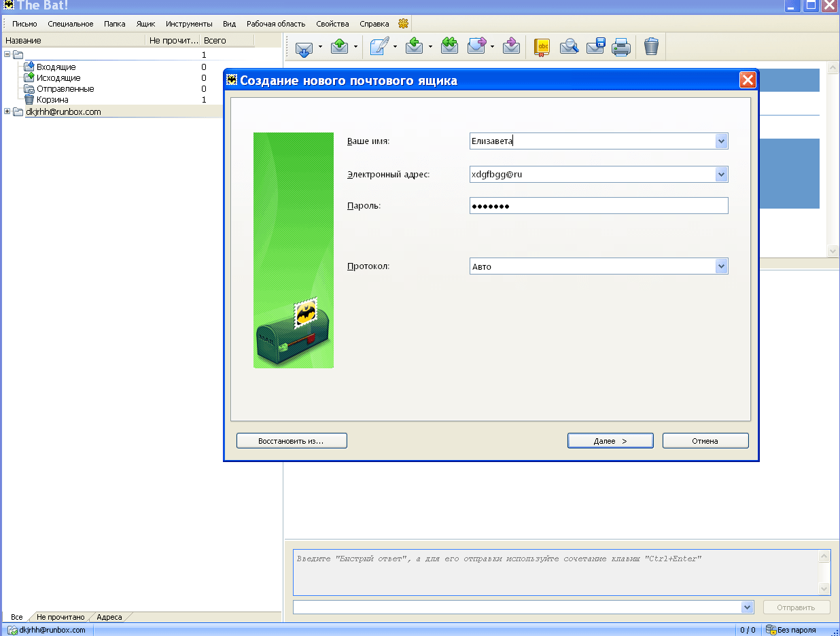Viewport: 840px width, 636px height.
Task: Click the save message icon
Action: 595,47
